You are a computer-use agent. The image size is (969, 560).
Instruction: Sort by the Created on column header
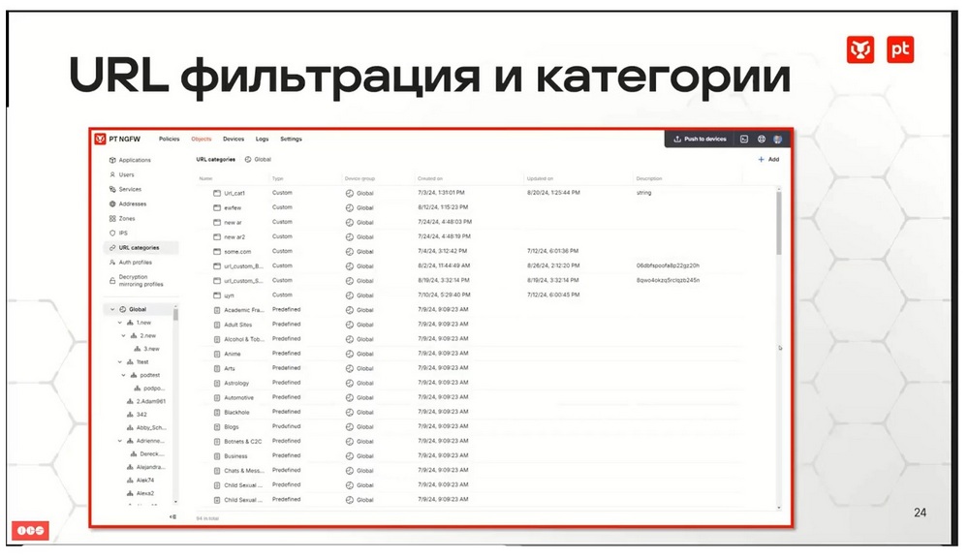(430, 178)
